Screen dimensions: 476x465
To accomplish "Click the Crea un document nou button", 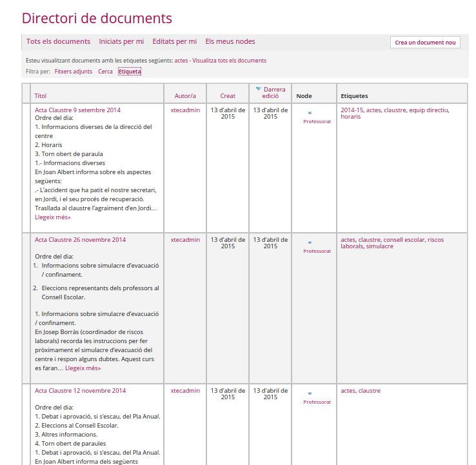I will 425,43.
